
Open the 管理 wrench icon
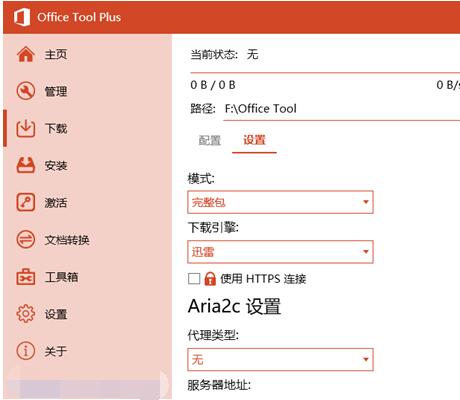point(26,91)
